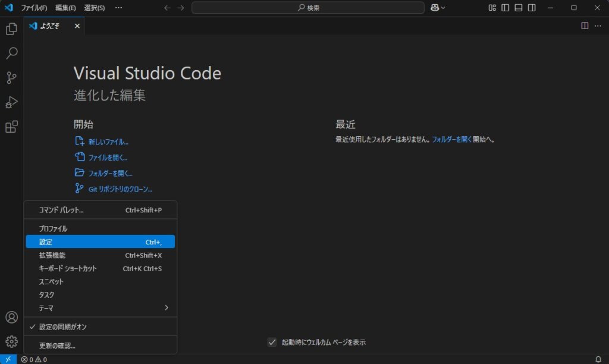Select 更新の確認... menu entry
The width and height of the screenshot is (609, 364).
[100, 346]
